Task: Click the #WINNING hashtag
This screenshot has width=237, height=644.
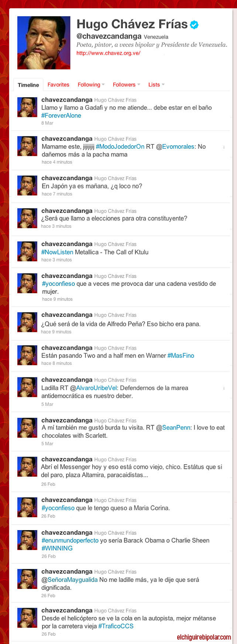Action: (57, 548)
